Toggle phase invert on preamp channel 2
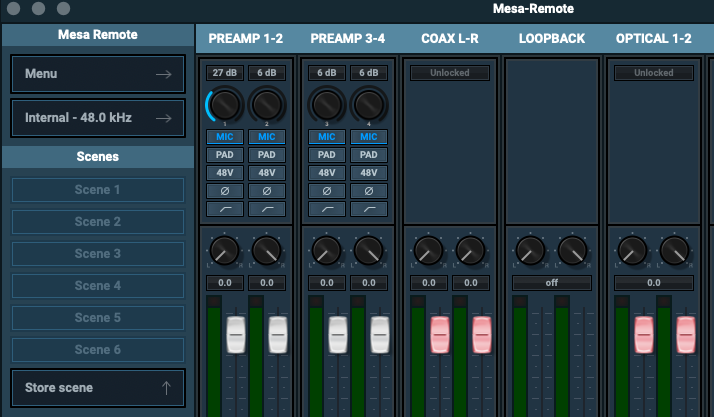Image resolution: width=714 pixels, height=417 pixels. pyautogui.click(x=267, y=191)
